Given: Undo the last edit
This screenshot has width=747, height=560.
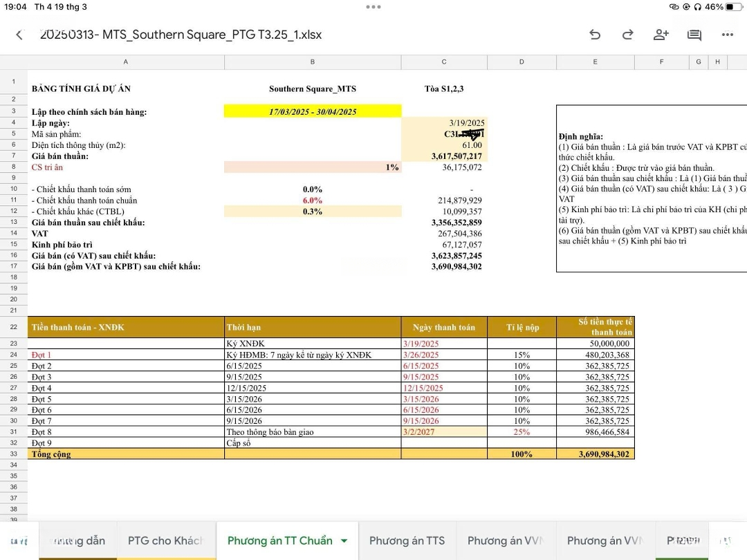Looking at the screenshot, I should (594, 35).
